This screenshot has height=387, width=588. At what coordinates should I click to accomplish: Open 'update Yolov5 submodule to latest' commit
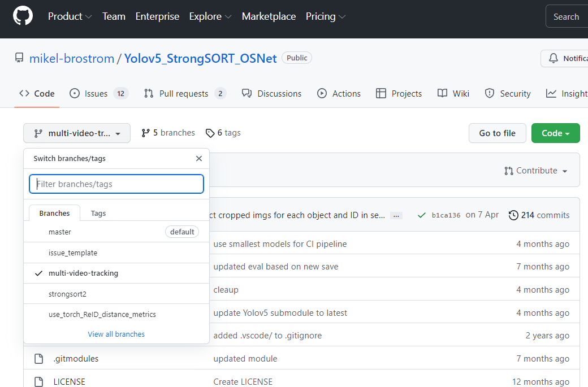280,313
